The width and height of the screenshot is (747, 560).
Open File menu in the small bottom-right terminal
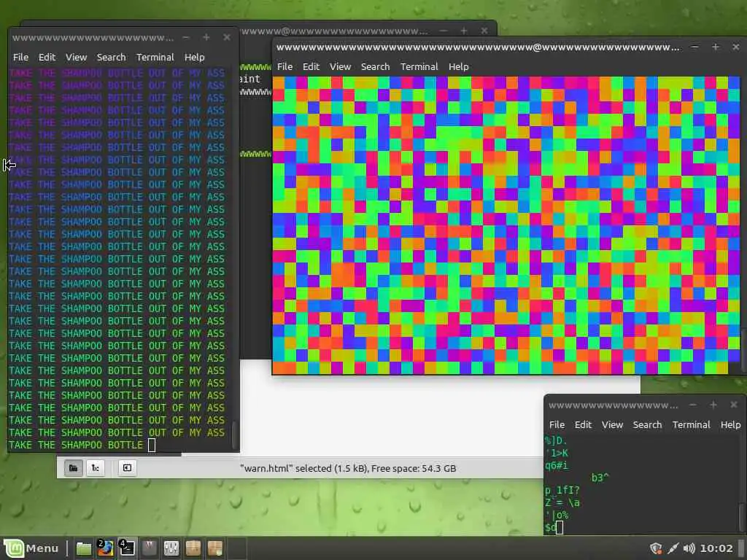click(557, 425)
